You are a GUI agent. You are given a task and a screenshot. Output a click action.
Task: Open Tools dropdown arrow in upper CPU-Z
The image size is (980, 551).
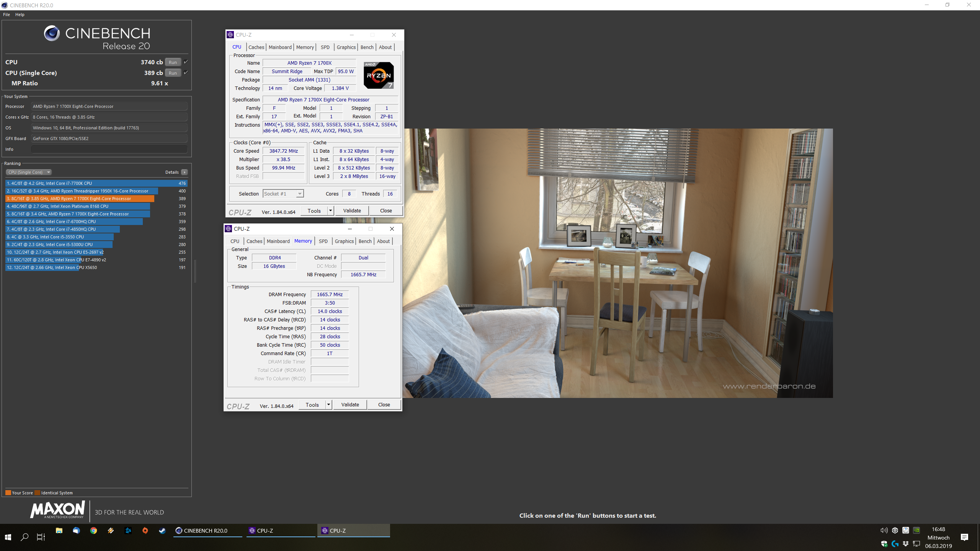[331, 210]
